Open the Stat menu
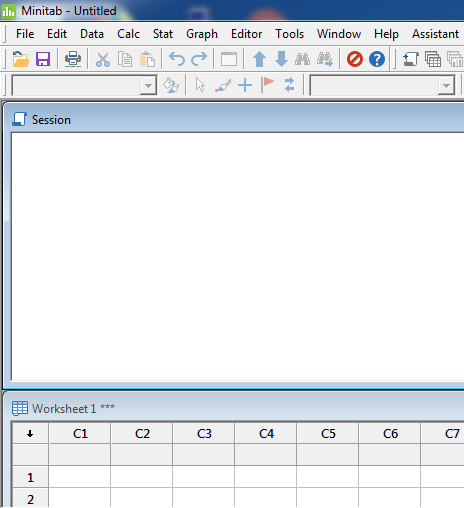The image size is (464, 508). 163,34
